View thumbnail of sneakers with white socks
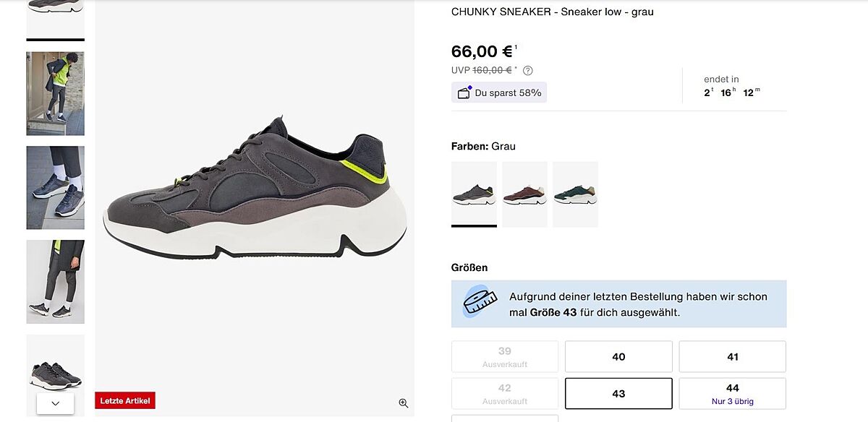868x422 pixels. [56, 188]
